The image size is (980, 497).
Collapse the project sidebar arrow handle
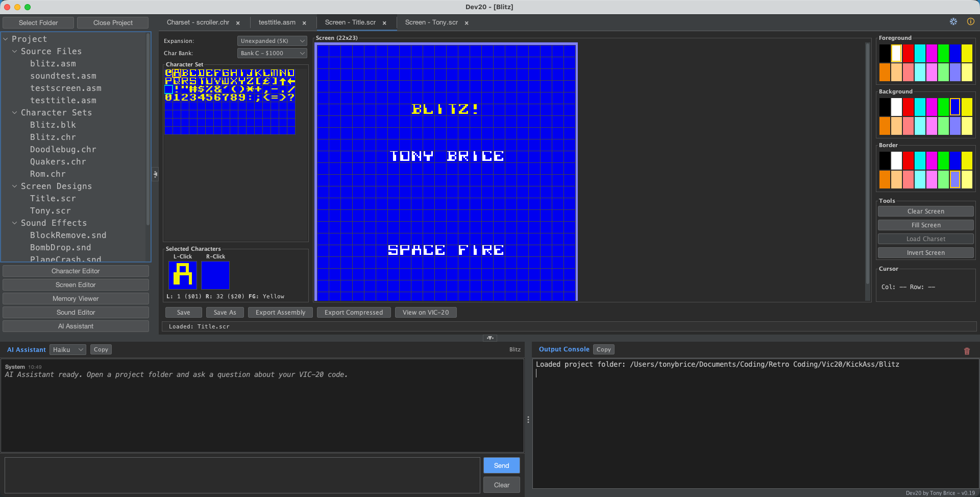(x=155, y=174)
